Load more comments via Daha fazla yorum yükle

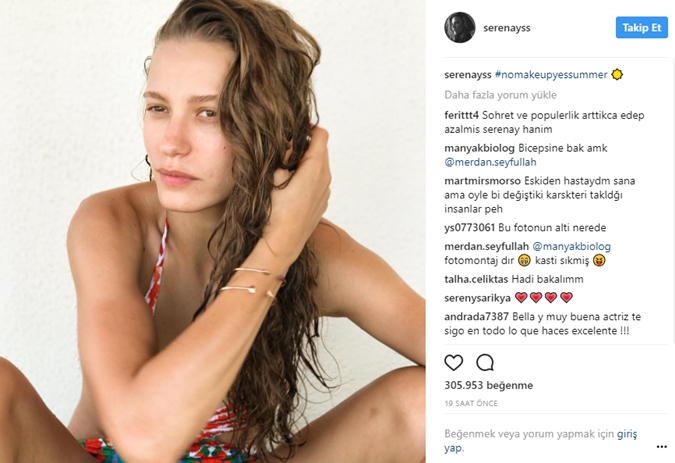(500, 95)
